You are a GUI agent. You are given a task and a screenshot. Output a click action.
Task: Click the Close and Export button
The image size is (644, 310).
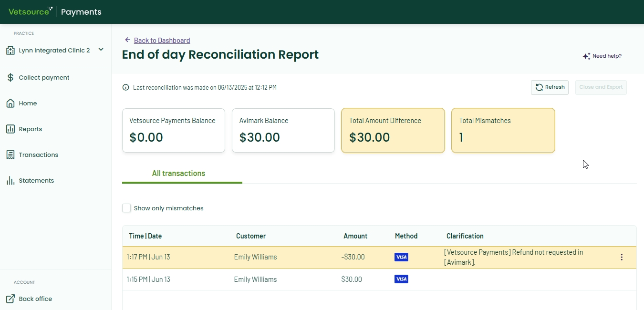pyautogui.click(x=601, y=87)
